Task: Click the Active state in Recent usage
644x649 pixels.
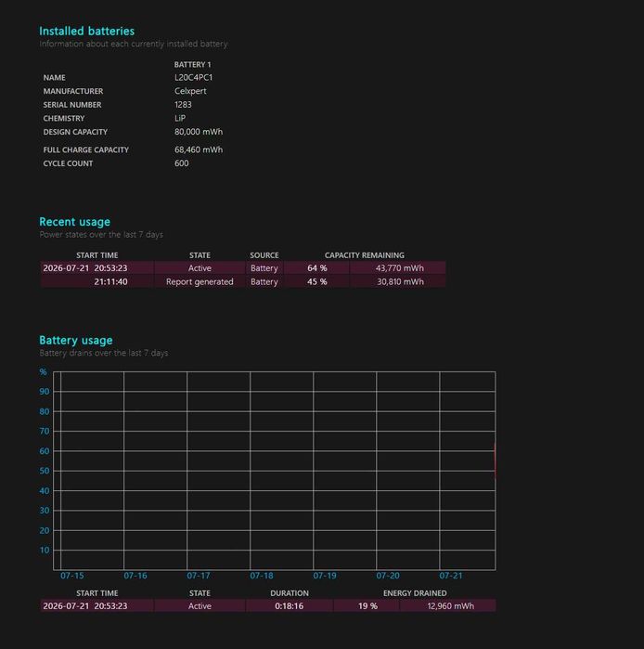Action: pos(200,268)
